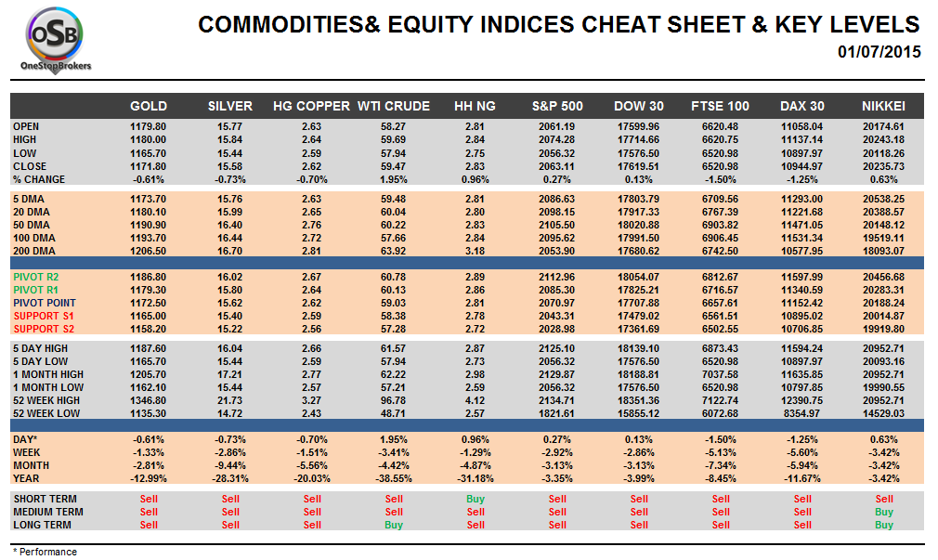Select the GOLD column header
The image size is (938, 560).
[x=149, y=106]
